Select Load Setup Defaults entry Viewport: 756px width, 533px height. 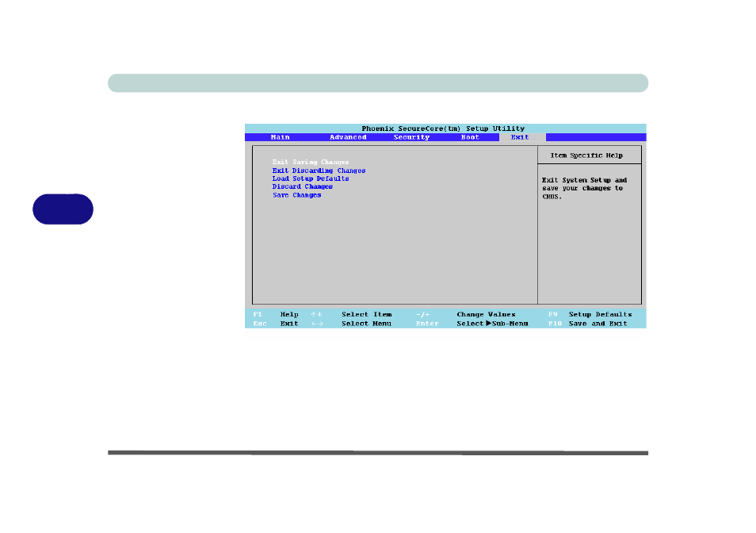point(311,178)
